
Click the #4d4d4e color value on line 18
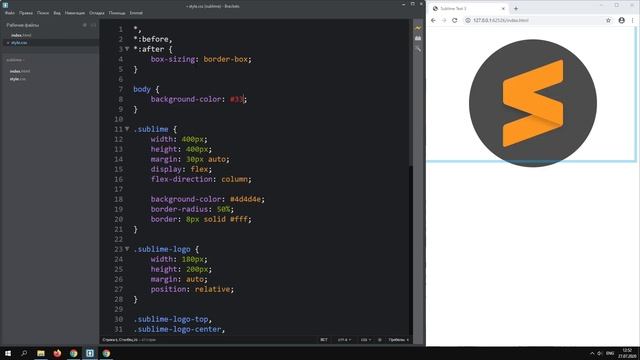tap(245, 199)
